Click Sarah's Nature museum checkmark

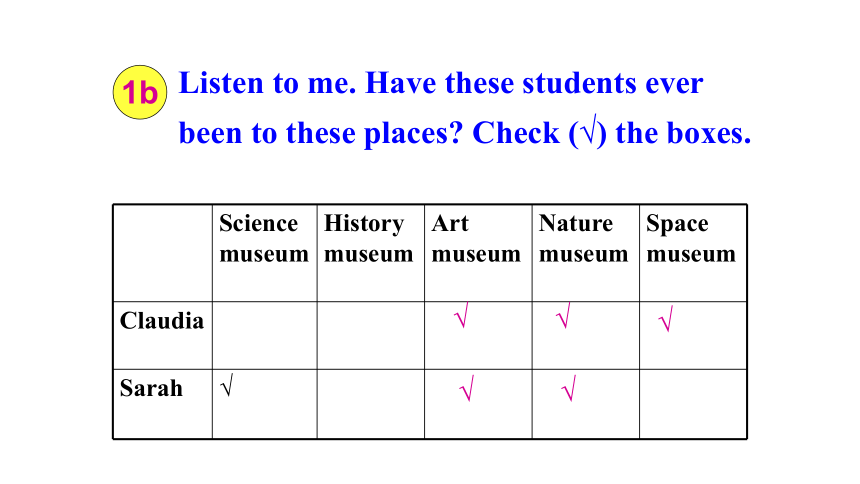coord(569,389)
